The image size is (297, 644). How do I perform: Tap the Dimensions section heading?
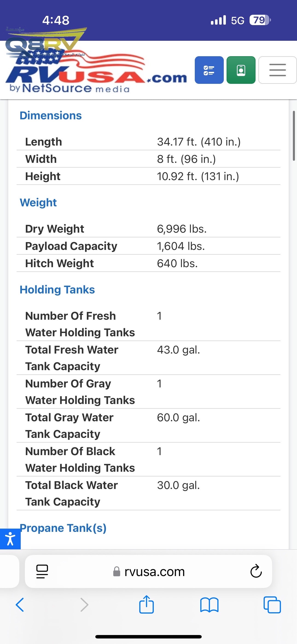(x=51, y=116)
